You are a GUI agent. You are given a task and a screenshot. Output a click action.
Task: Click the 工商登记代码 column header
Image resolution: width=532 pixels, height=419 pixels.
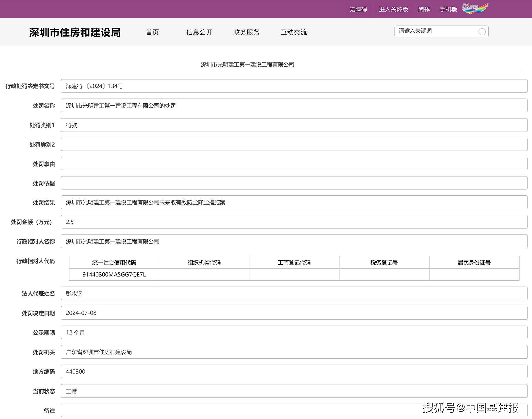coord(294,262)
